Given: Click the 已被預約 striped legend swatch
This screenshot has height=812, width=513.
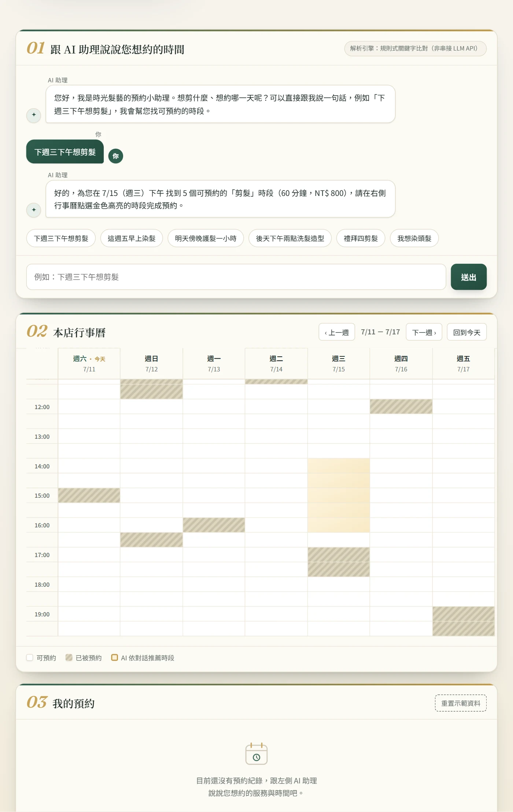Looking at the screenshot, I should pos(69,657).
